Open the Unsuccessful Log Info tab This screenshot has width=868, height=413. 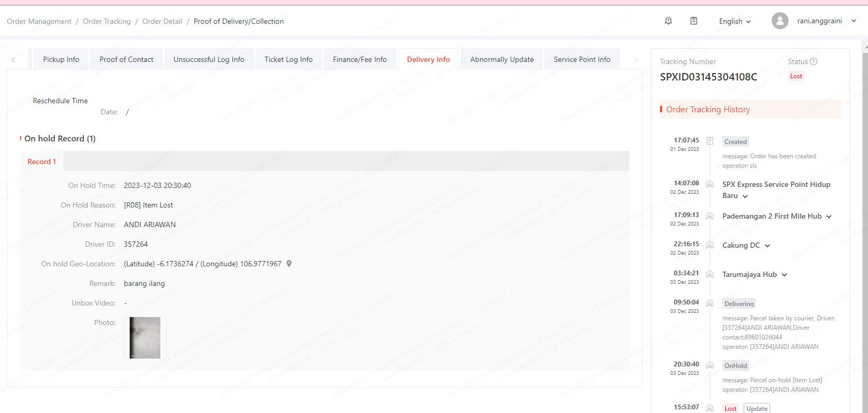[x=209, y=59]
